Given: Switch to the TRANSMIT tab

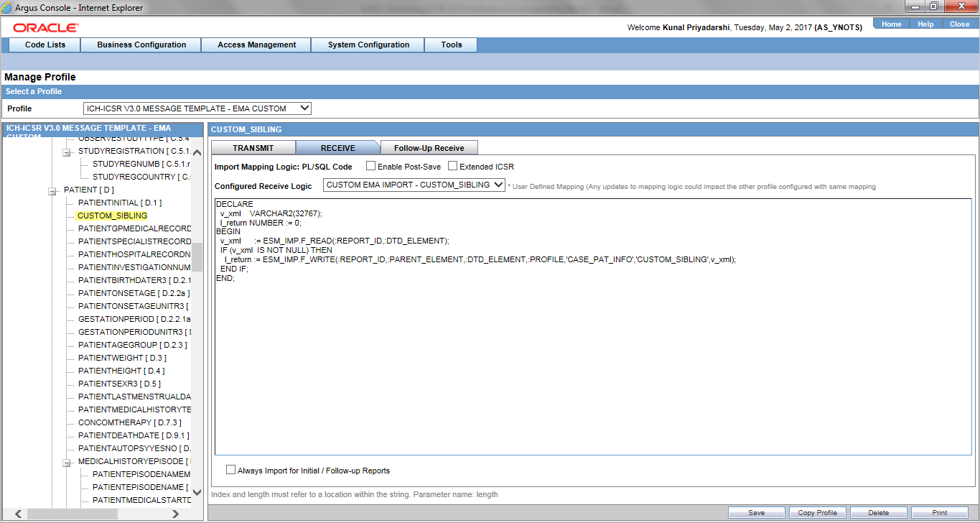Looking at the screenshot, I should pyautogui.click(x=253, y=148).
